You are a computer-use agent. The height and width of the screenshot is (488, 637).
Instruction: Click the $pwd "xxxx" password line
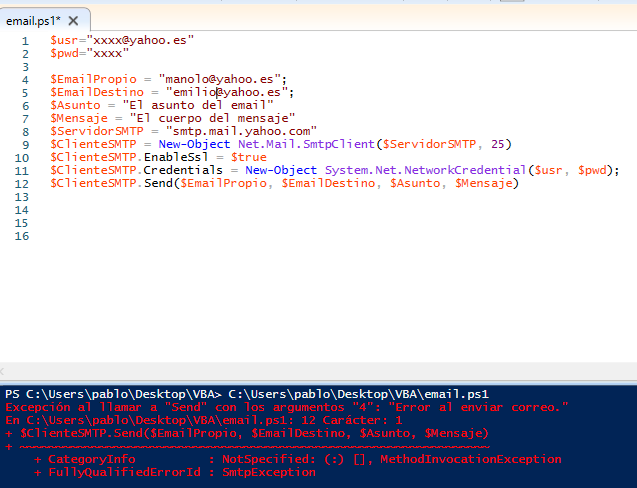[x=89, y=53]
